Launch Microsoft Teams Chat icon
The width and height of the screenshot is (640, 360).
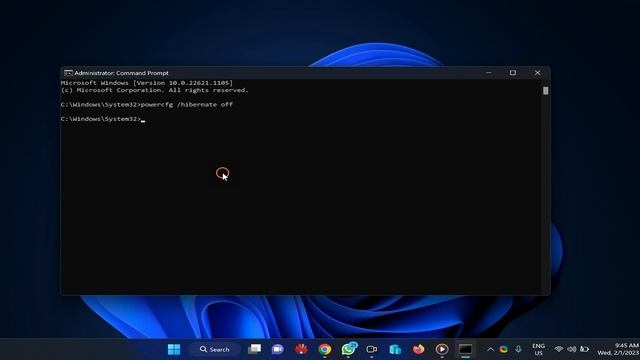[x=278, y=349]
